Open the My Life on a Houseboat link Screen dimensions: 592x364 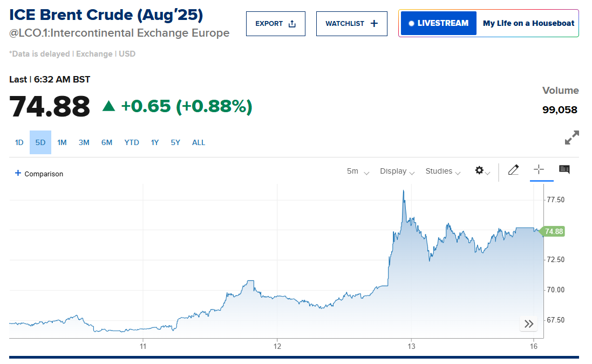click(x=528, y=23)
